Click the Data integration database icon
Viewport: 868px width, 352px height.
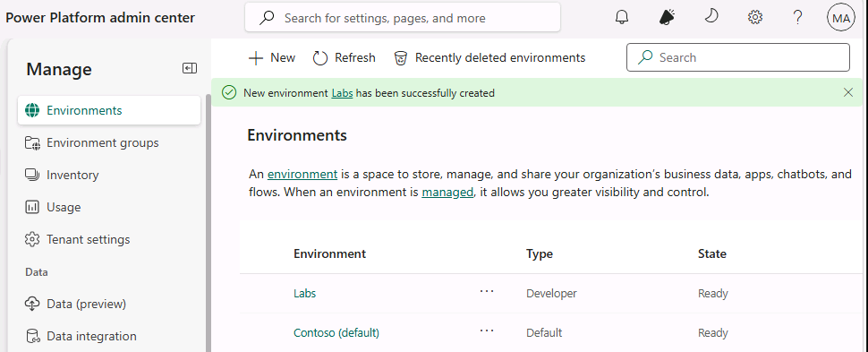click(32, 336)
